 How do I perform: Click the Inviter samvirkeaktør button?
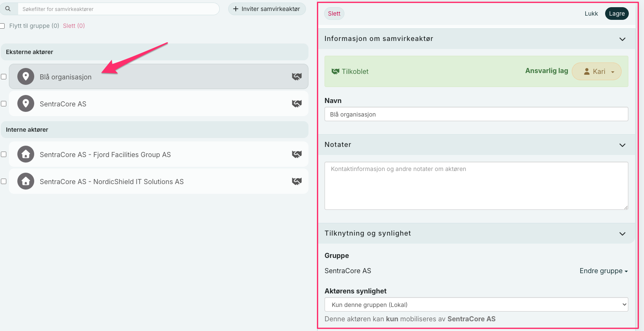pyautogui.click(x=267, y=9)
